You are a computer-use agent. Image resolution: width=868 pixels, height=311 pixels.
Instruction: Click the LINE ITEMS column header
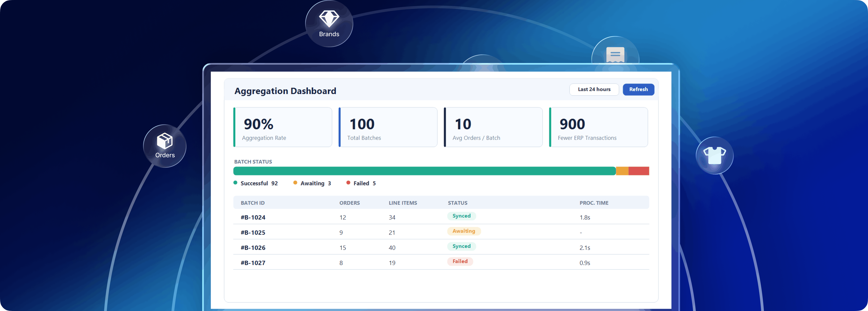click(403, 203)
